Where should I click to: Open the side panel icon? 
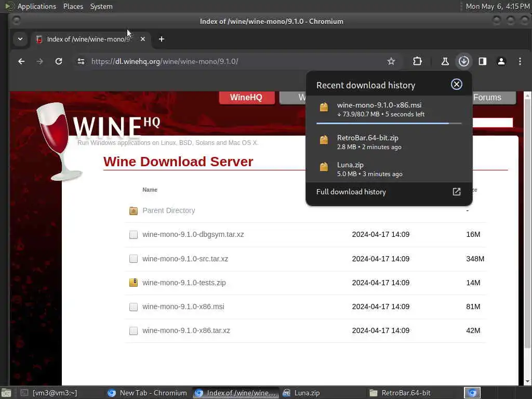(x=483, y=61)
